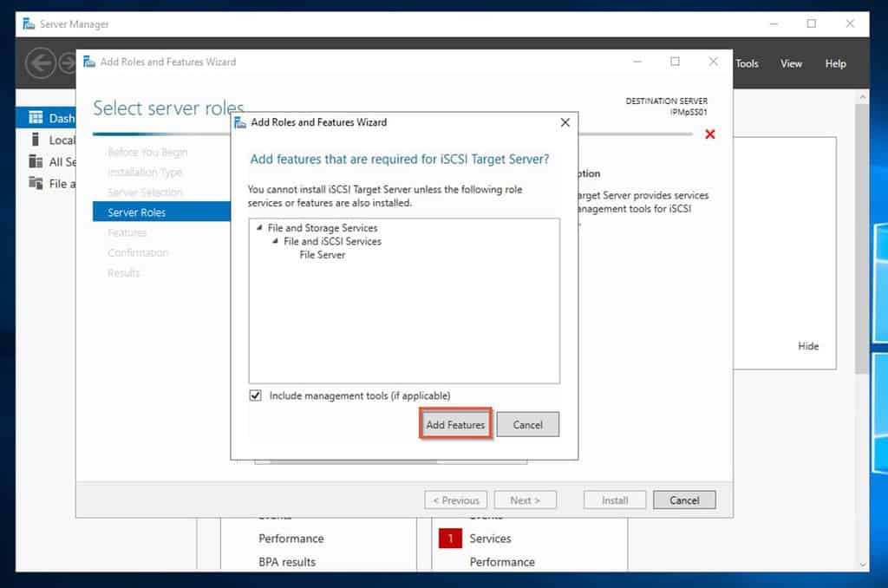Click Add Roles wizard title bar icon
Viewport: 888px width, 588px height.
(x=89, y=62)
